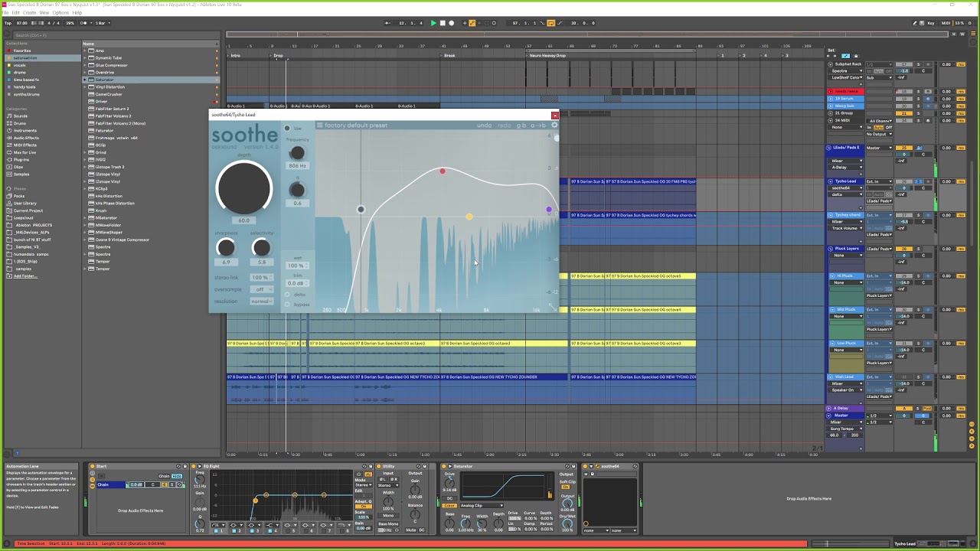Select Ozone 9 Vintage Compressor entry

coord(122,240)
